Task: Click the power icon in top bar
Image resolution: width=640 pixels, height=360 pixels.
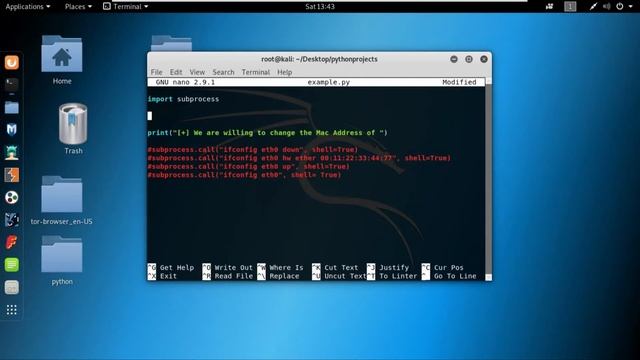Action: (620, 7)
